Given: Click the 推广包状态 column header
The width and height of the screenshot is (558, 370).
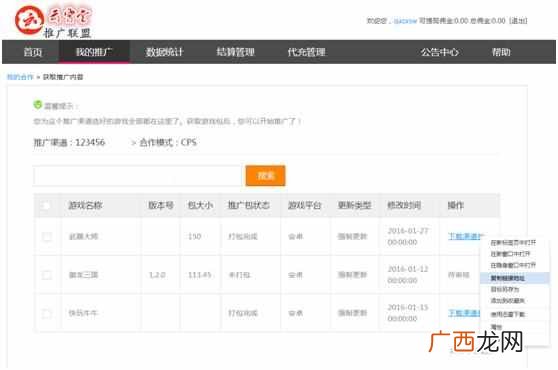Looking at the screenshot, I should pyautogui.click(x=249, y=205).
